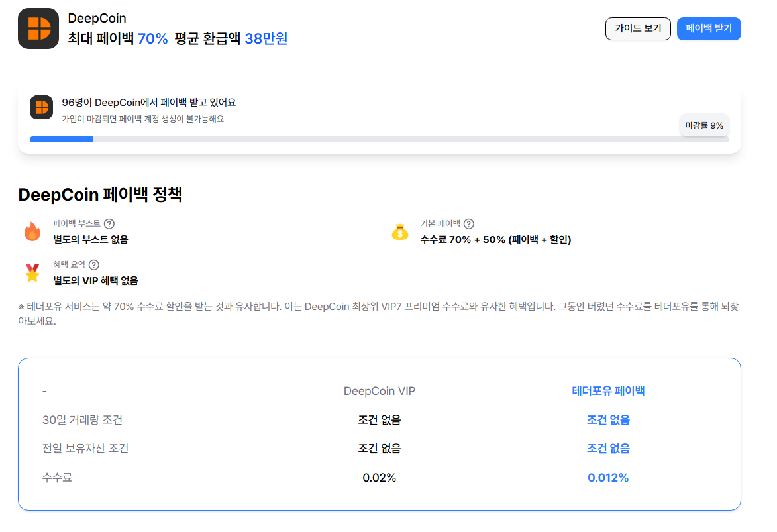777x532 pixels.
Task: Click '수수료' row label in table
Action: pyautogui.click(x=58, y=478)
